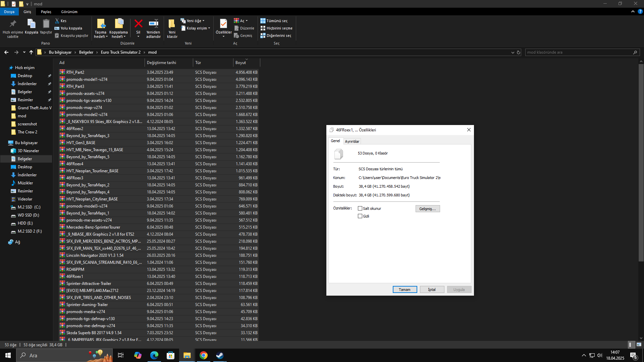The image size is (644, 362).
Task: Click the Sil (delete) red X icon
Action: pos(138,24)
